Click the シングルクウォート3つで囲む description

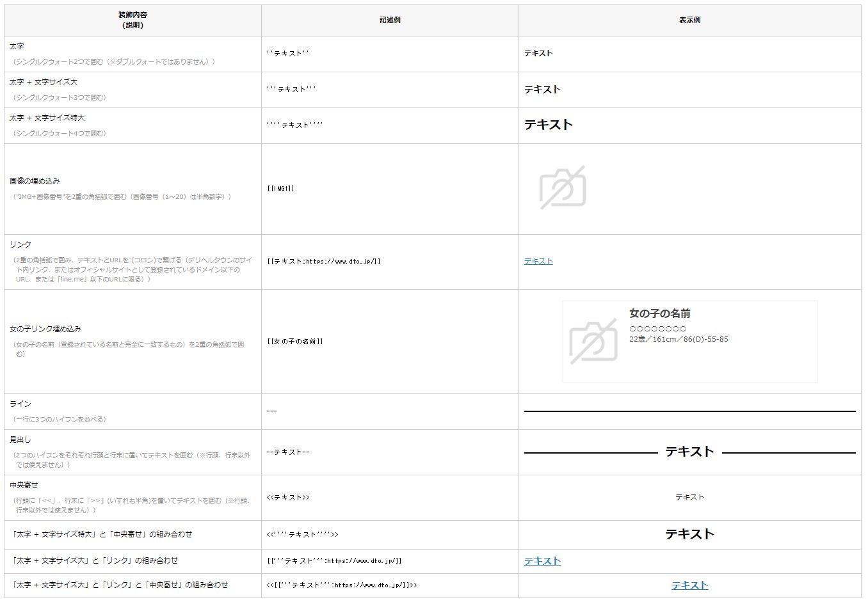60,97
